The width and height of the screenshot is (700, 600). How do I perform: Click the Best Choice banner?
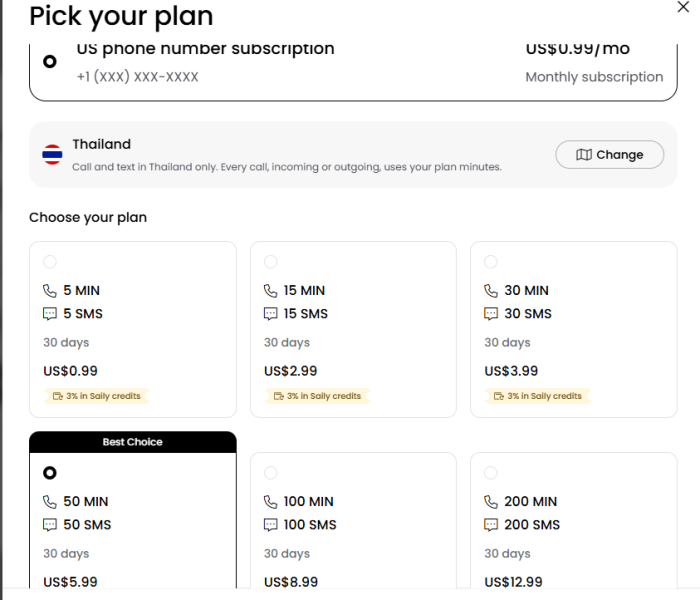(x=133, y=442)
